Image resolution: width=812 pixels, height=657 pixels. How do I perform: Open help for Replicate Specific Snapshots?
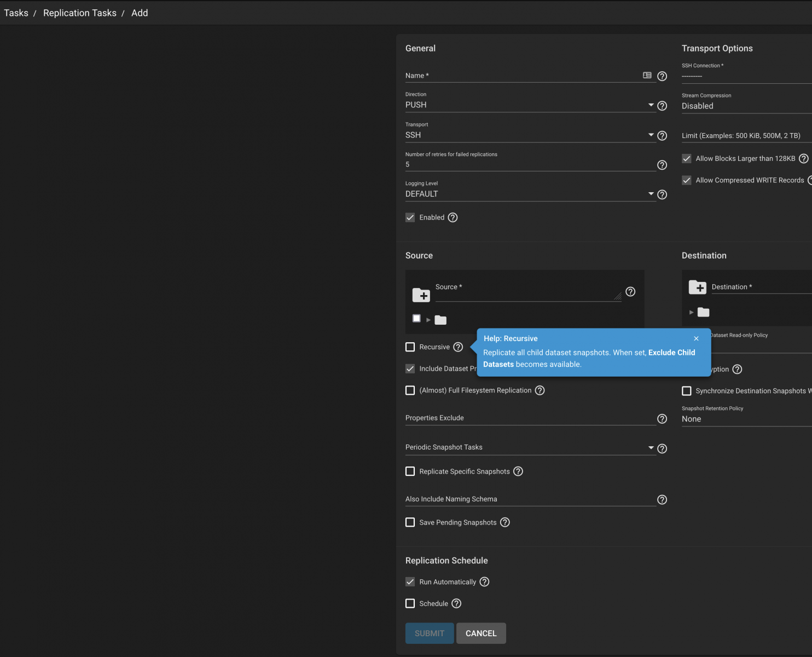coord(518,471)
